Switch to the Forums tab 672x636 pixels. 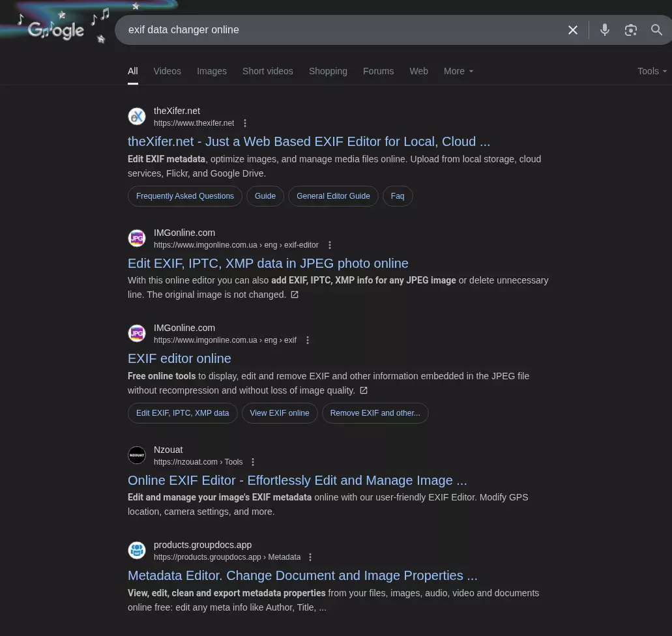[378, 71]
